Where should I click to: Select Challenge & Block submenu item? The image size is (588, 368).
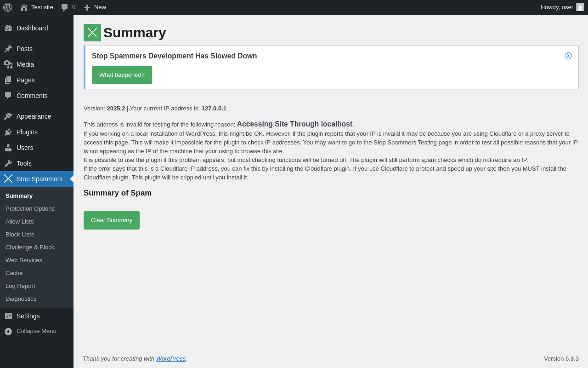[x=30, y=247]
